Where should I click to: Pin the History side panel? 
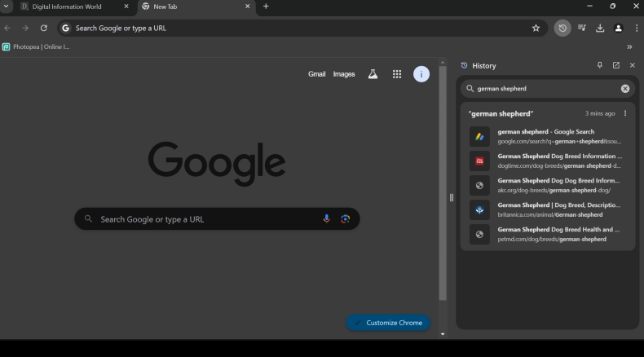click(x=600, y=65)
